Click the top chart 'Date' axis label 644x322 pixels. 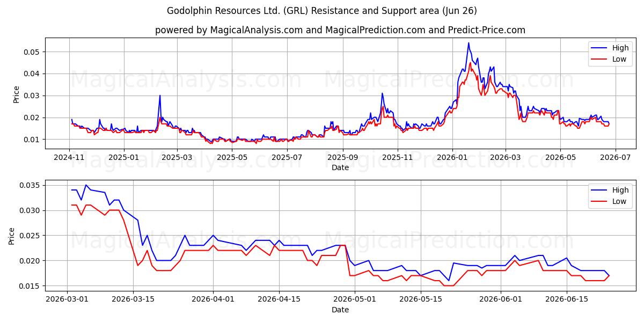[x=340, y=167]
